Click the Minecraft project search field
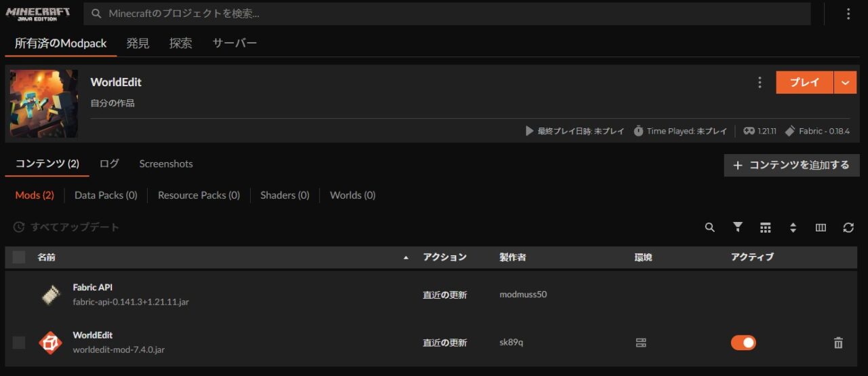This screenshot has width=868, height=376. point(448,14)
